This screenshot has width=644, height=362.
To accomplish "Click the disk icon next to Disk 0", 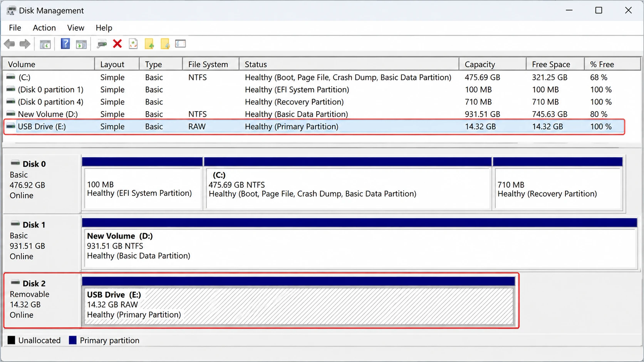I will click(15, 163).
